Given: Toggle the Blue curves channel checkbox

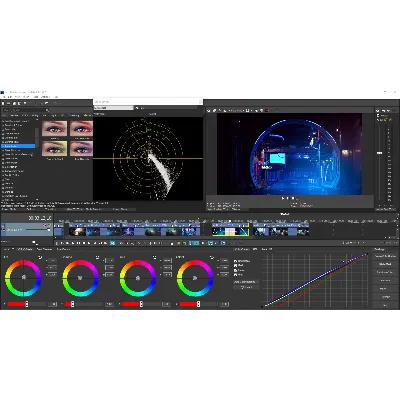Looking at the screenshot, I should (x=236, y=275).
